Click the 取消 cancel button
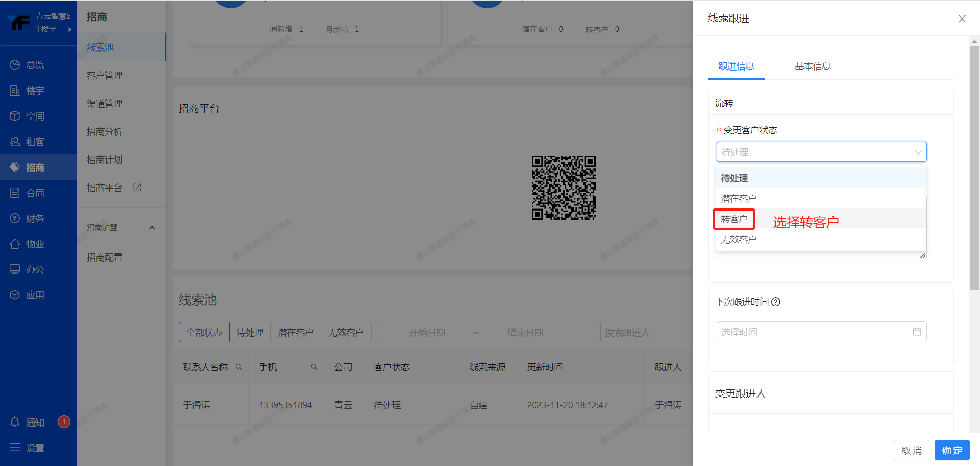 (x=911, y=450)
